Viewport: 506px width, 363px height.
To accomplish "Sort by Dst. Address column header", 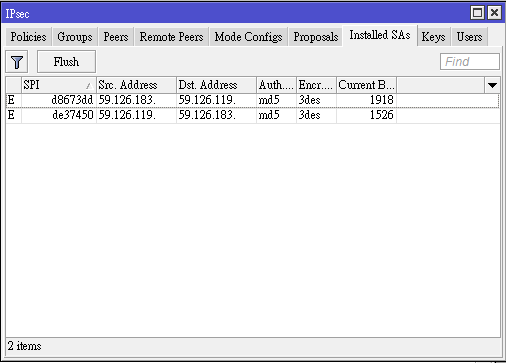I will [216, 85].
